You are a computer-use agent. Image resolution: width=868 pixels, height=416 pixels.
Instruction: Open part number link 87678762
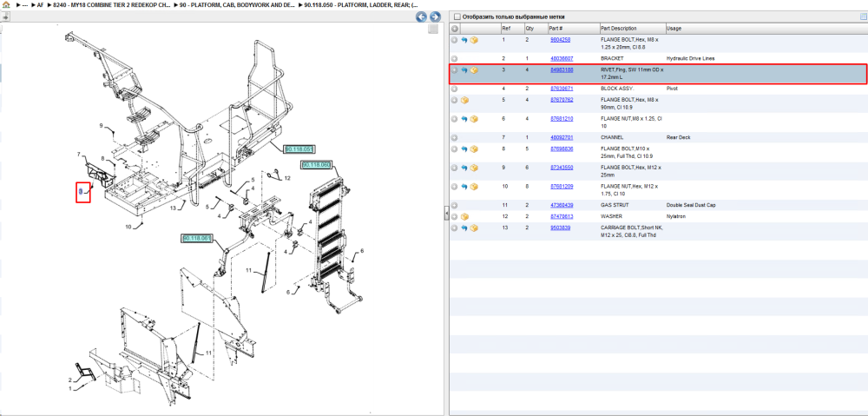(x=562, y=100)
